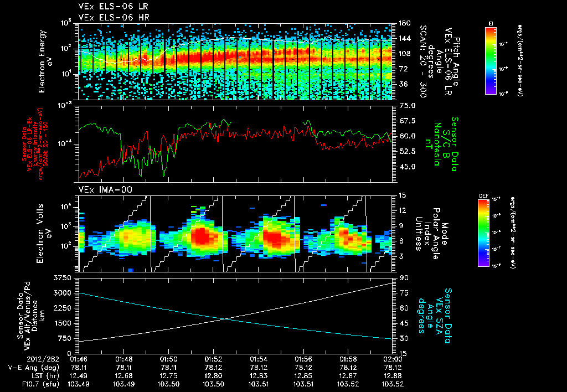Click LST value 12.49
The width and height of the screenshot is (567, 392).
click(79, 376)
